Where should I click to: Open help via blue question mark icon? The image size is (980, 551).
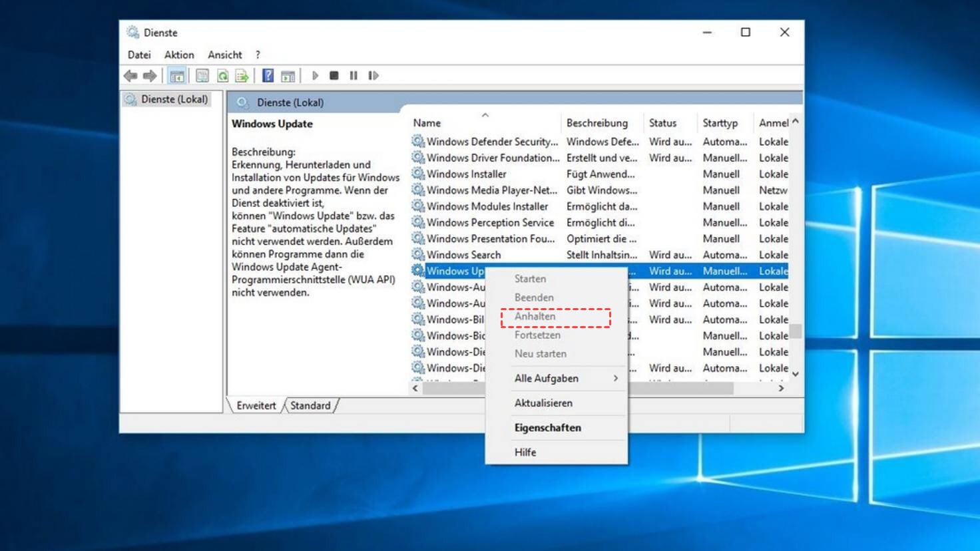pyautogui.click(x=268, y=76)
